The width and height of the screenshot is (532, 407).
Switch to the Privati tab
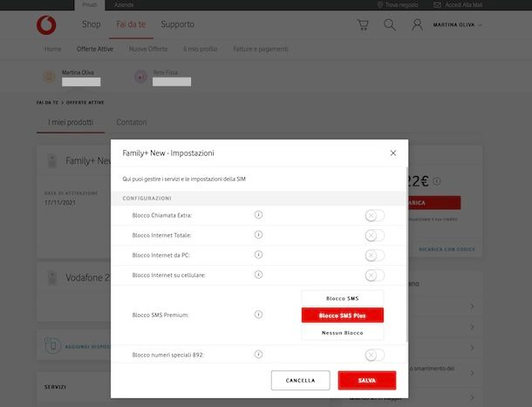[x=90, y=4]
